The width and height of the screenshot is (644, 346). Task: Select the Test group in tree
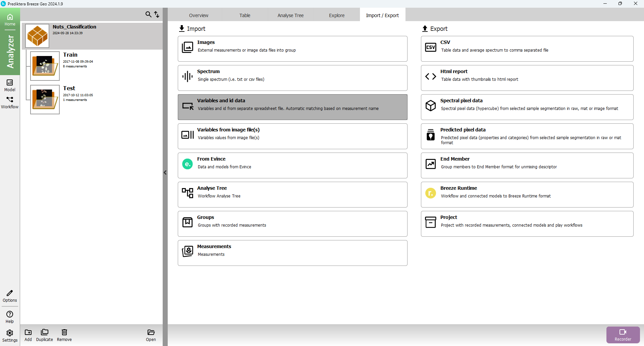point(69,88)
